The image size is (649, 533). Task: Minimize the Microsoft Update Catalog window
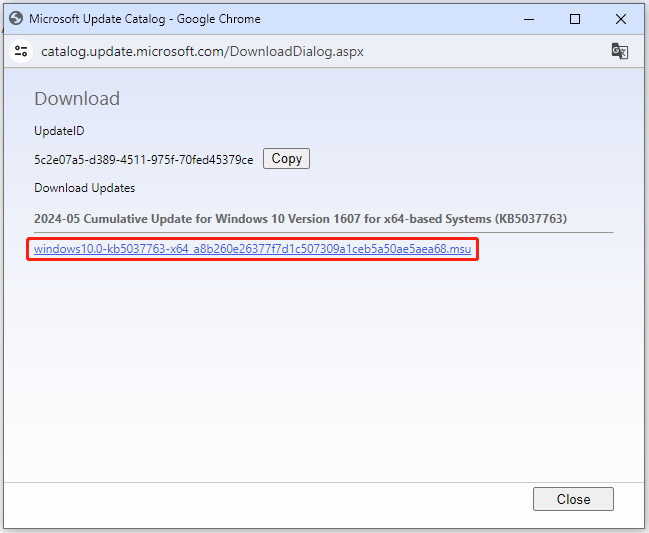[529, 19]
